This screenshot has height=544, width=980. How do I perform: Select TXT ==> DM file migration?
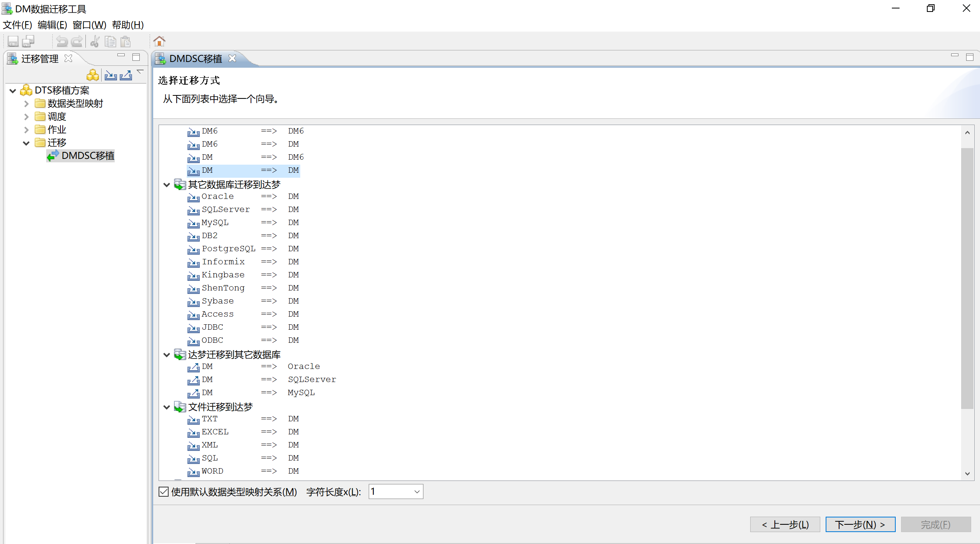pos(243,419)
